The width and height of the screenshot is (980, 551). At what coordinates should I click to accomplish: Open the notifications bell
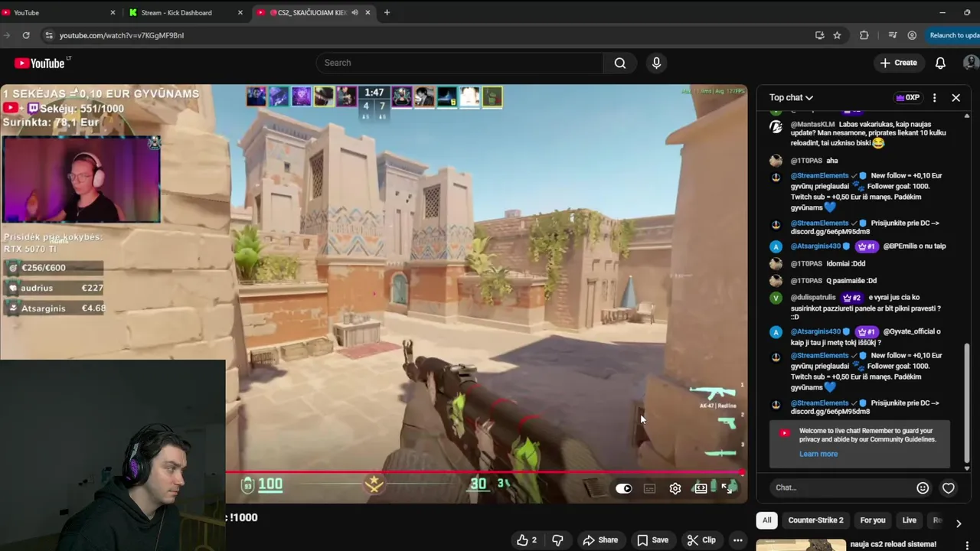[x=940, y=63]
